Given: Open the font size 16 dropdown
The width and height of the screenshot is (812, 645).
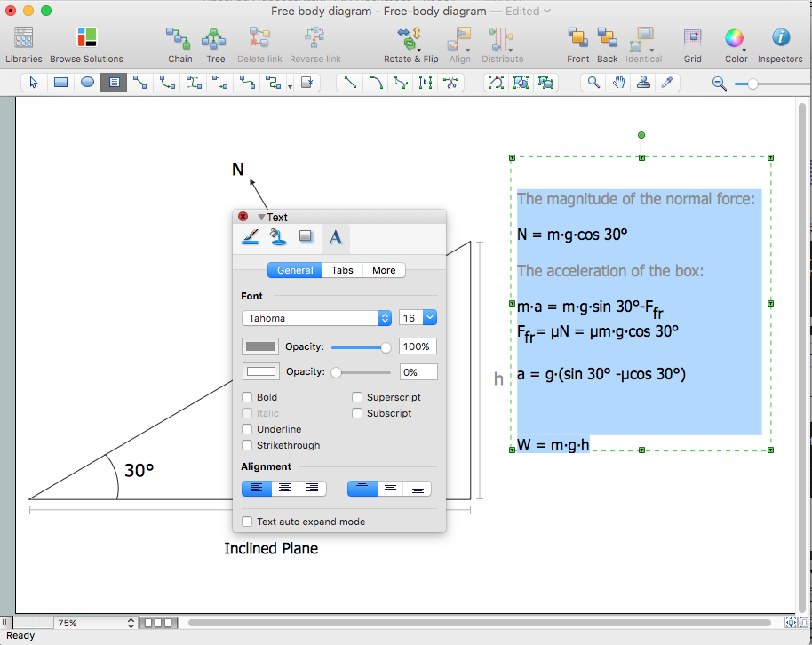Looking at the screenshot, I should click(x=418, y=318).
